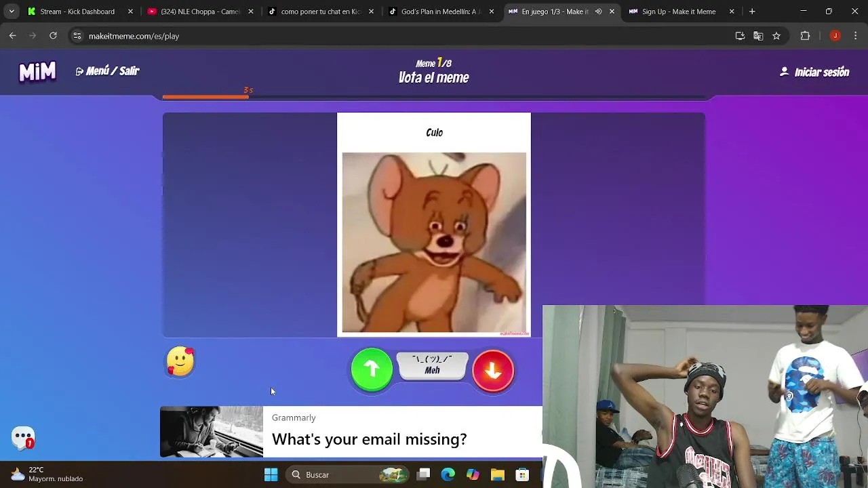This screenshot has height=488, width=868.
Task: Click the Grammarly ad thumbnail image
Action: pyautogui.click(x=212, y=432)
